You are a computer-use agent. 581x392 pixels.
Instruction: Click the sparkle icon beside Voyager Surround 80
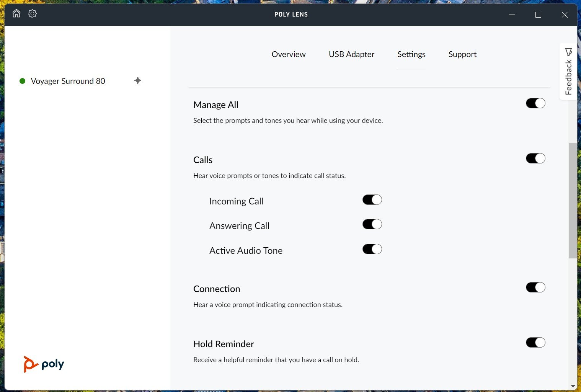pos(138,80)
